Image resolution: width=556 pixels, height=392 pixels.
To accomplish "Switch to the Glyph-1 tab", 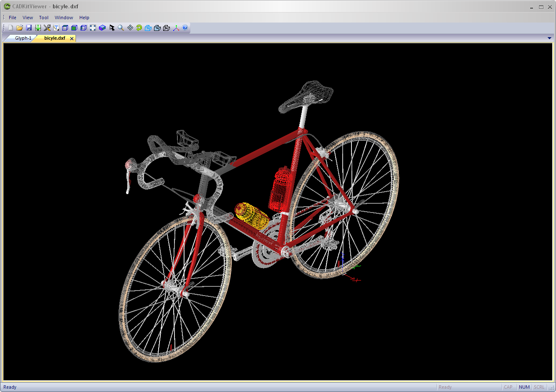I will (x=23, y=38).
